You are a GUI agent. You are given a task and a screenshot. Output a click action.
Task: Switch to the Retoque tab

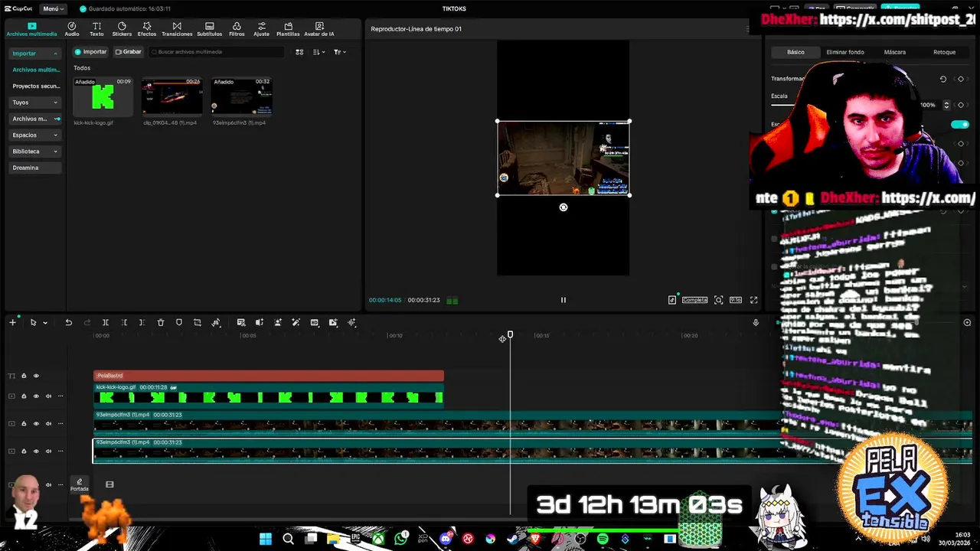[x=944, y=52]
